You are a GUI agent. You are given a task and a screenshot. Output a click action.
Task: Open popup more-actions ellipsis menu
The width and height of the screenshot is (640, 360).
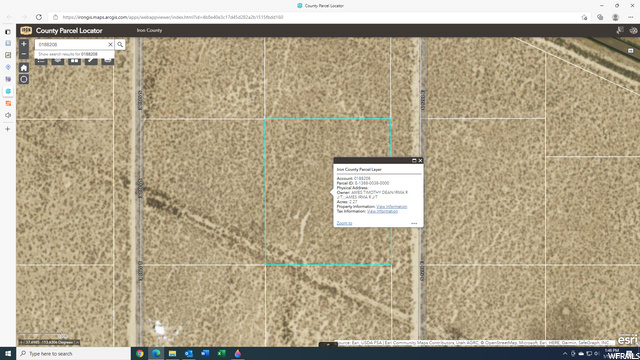point(414,223)
